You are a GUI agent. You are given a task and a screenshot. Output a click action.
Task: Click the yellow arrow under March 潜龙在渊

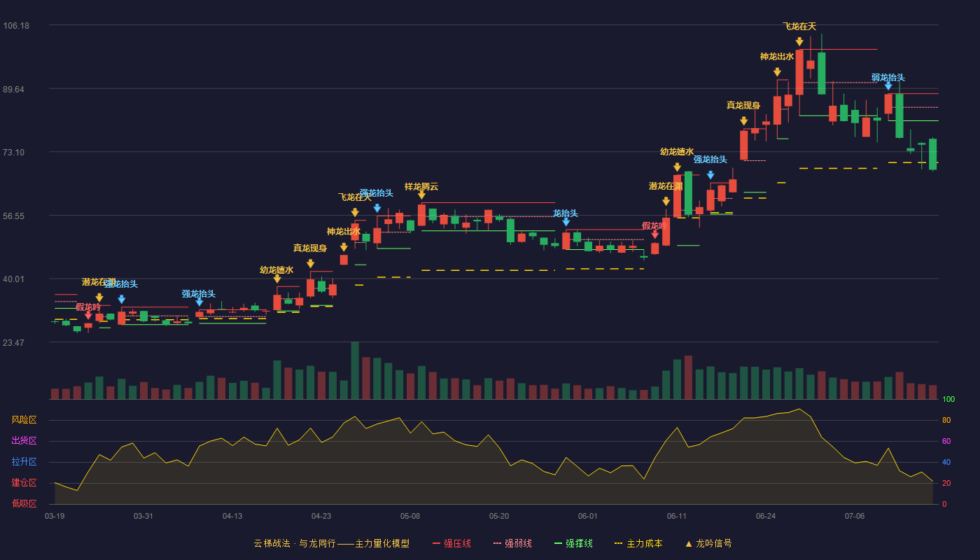[x=99, y=297]
